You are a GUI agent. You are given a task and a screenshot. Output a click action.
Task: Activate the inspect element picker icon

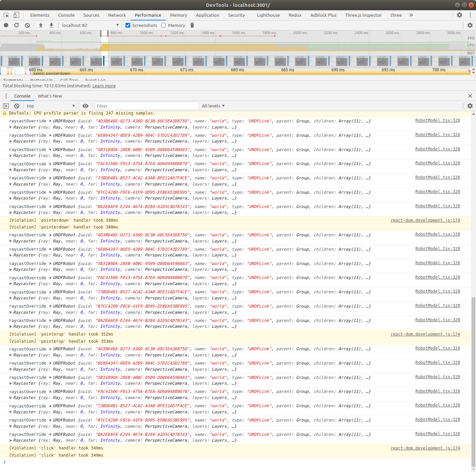[6, 15]
